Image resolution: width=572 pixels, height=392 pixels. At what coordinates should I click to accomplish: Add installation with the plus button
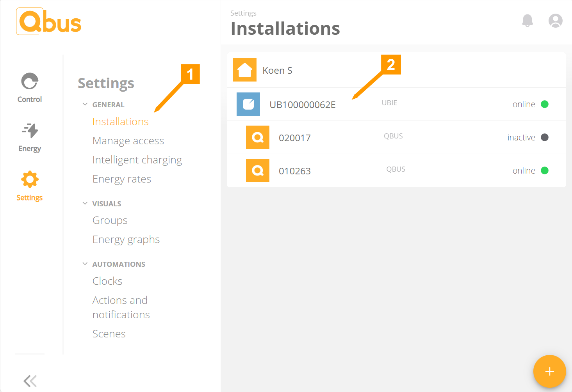coord(549,371)
